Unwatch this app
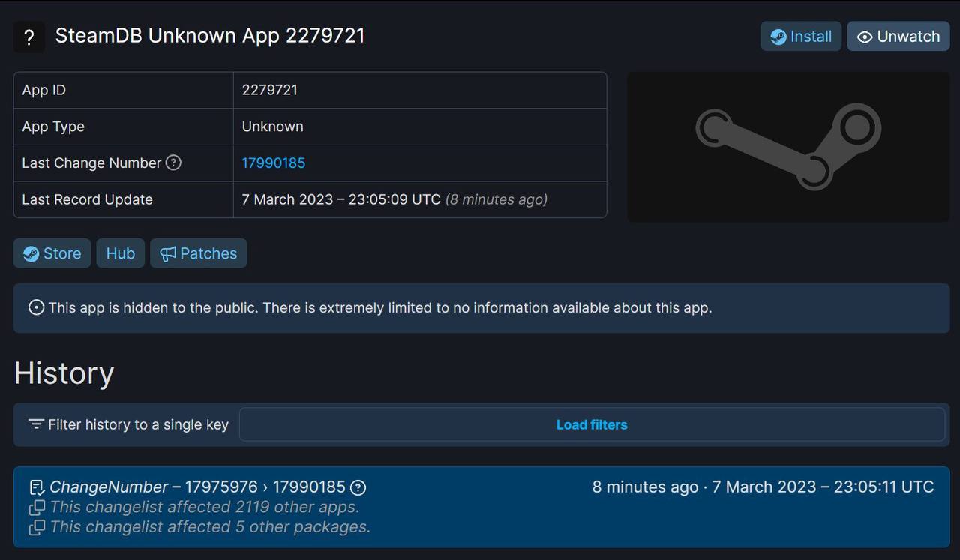960x560 pixels. click(x=898, y=37)
